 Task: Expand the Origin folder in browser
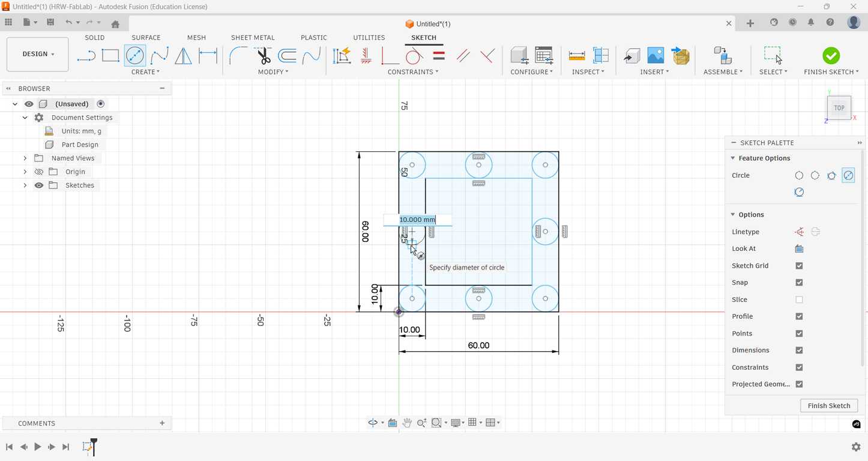pyautogui.click(x=25, y=172)
